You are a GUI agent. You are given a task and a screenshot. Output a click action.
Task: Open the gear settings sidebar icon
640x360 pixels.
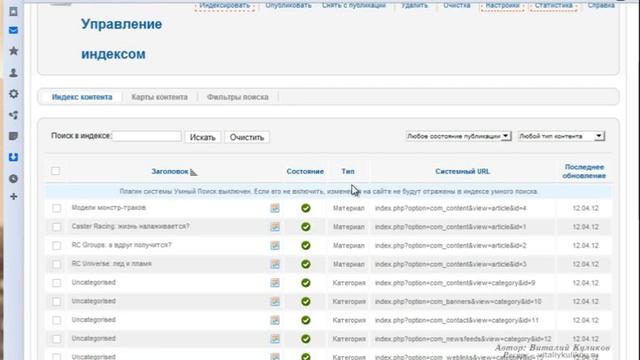[13, 94]
